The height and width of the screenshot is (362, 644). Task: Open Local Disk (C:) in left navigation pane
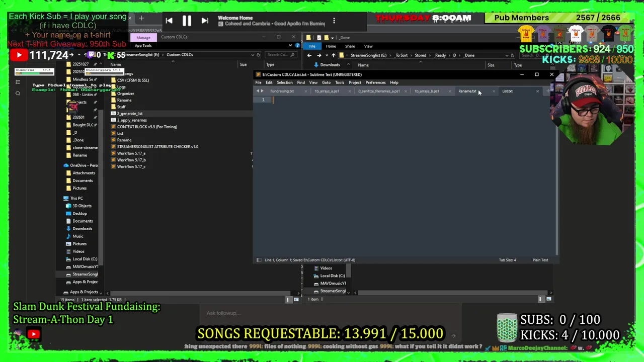point(85,259)
